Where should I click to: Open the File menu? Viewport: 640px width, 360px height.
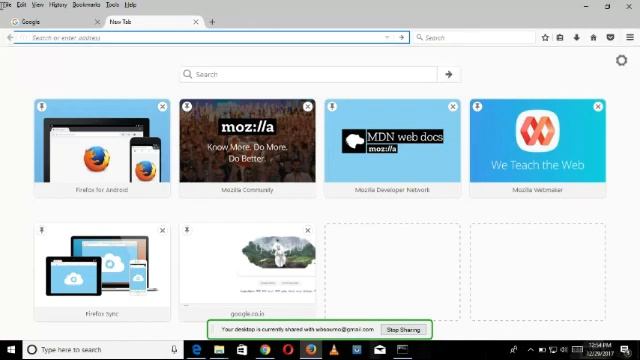6,5
